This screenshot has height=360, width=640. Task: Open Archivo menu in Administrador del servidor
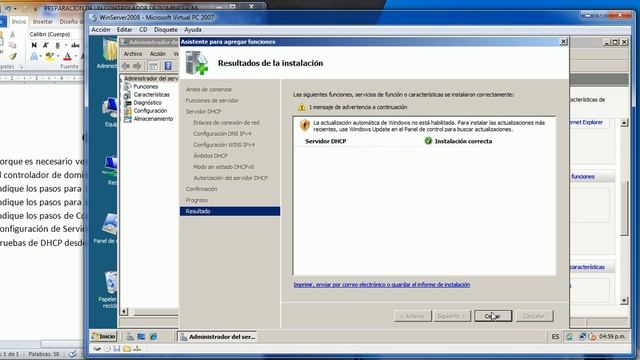(x=133, y=54)
